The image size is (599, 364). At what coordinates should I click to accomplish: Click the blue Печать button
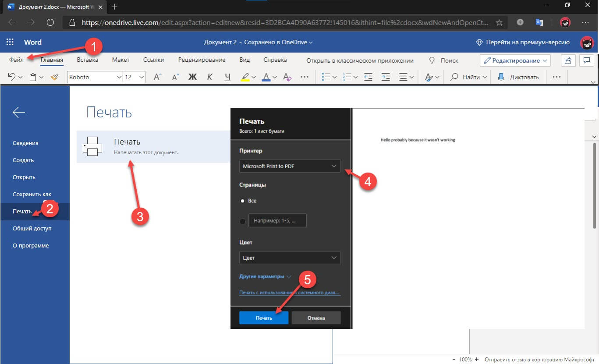[264, 318]
